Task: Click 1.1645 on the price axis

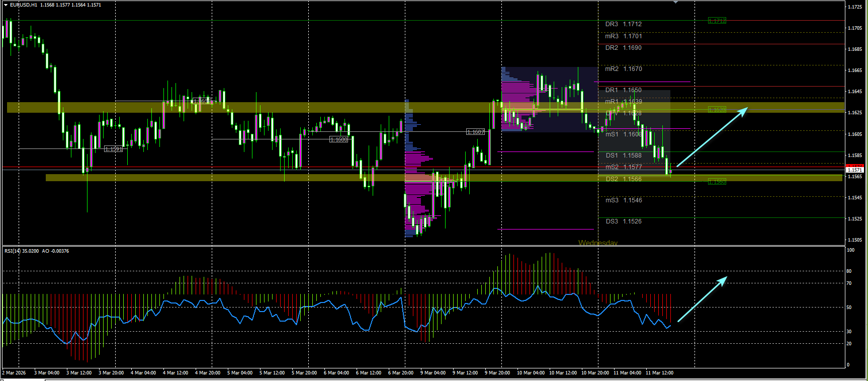Action: tap(855, 92)
